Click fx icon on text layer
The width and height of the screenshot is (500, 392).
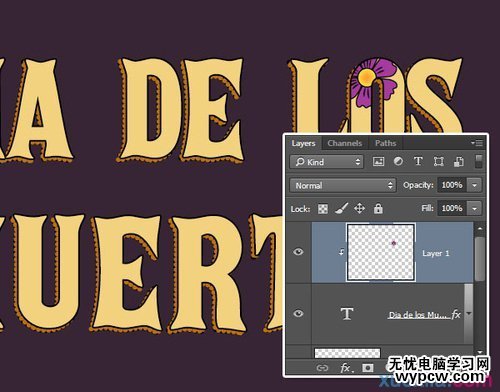(456, 314)
